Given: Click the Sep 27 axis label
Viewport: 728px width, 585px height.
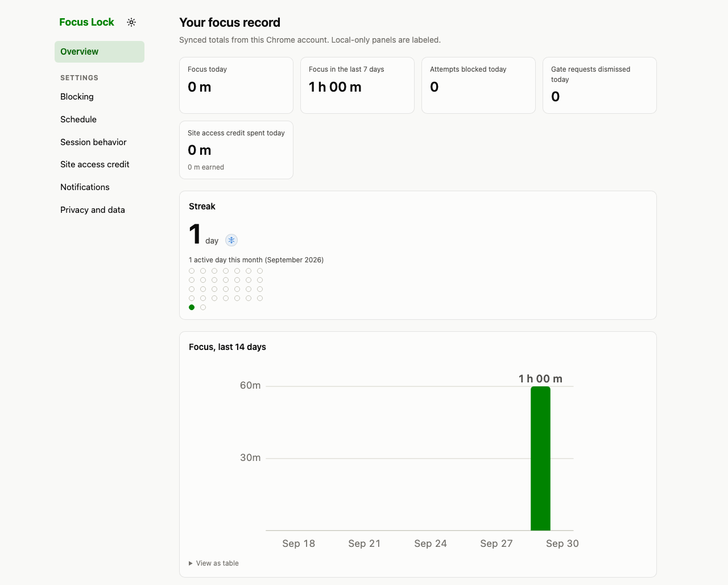Looking at the screenshot, I should pyautogui.click(x=497, y=543).
